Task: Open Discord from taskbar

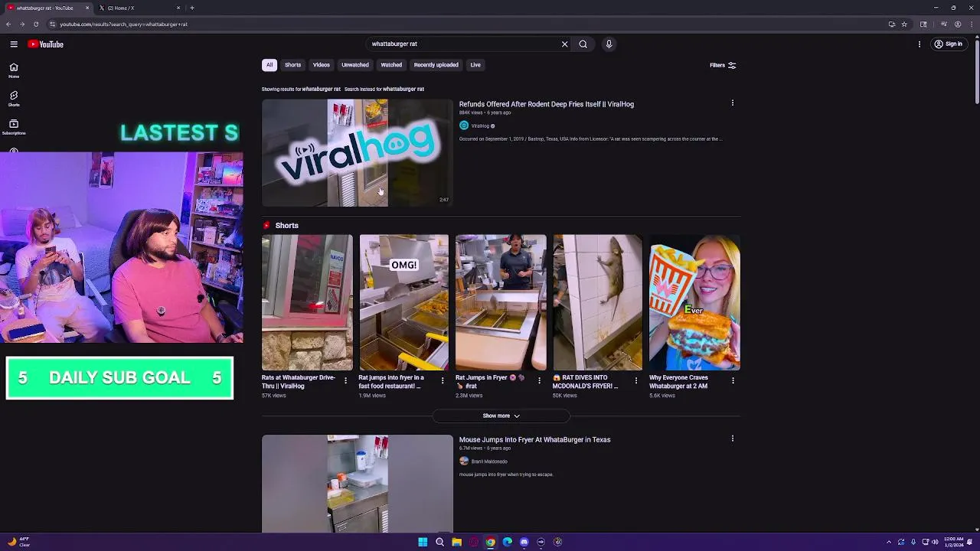Action: click(x=524, y=542)
